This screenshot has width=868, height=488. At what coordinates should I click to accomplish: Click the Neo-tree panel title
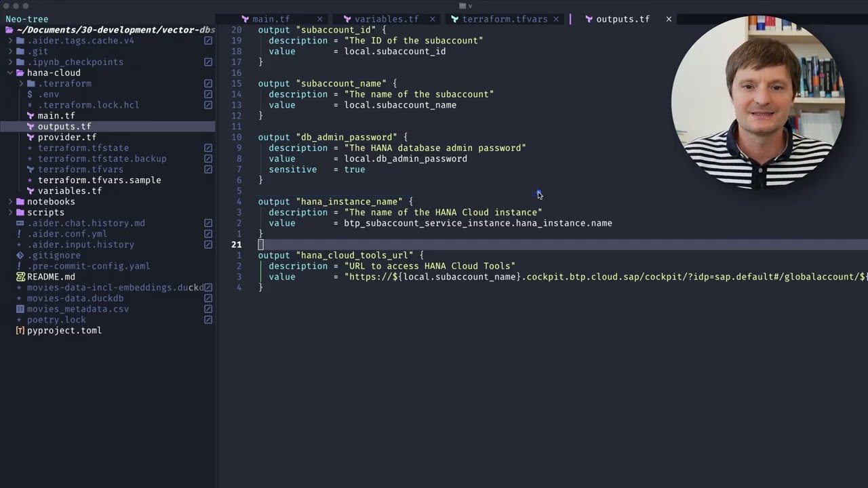tap(27, 19)
